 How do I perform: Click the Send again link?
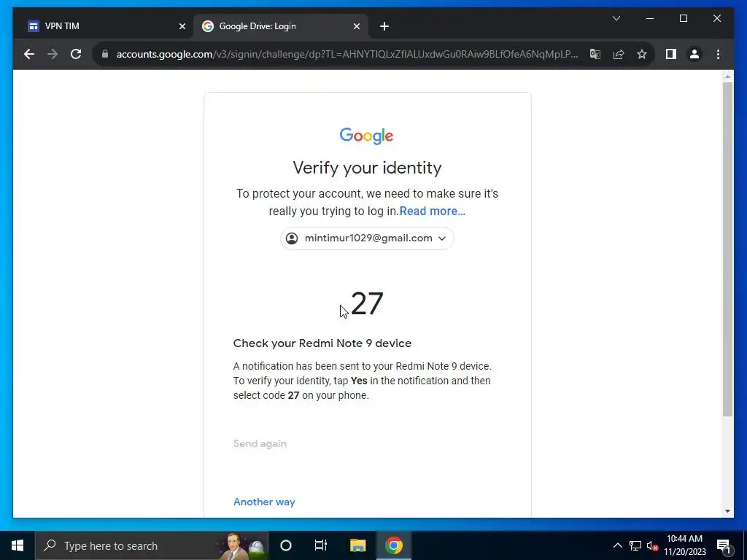(260, 443)
